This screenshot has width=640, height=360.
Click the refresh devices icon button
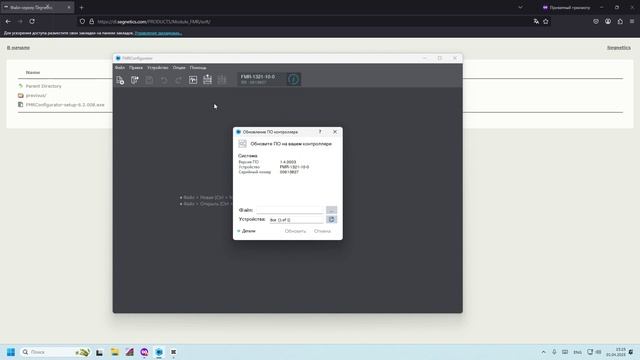(x=331, y=220)
